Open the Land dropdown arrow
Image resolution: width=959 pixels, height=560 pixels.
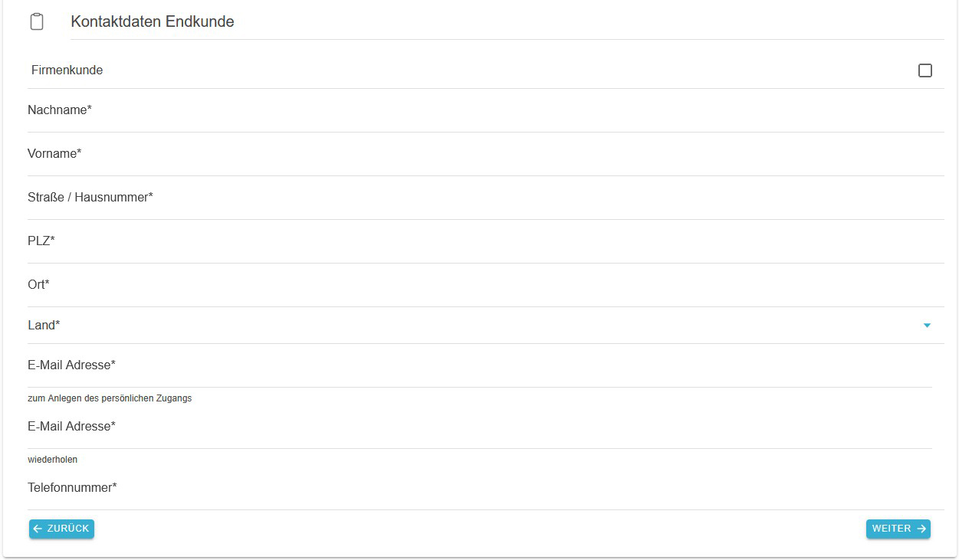[927, 326]
